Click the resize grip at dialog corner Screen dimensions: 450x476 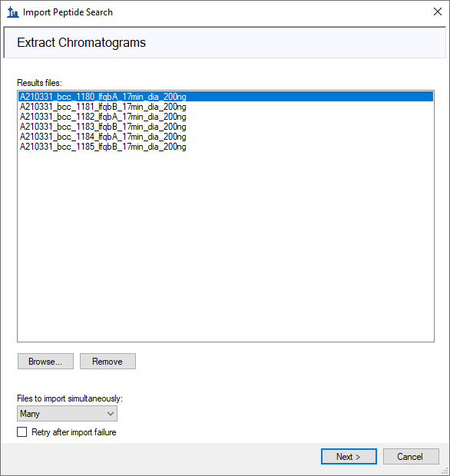pos(445,471)
